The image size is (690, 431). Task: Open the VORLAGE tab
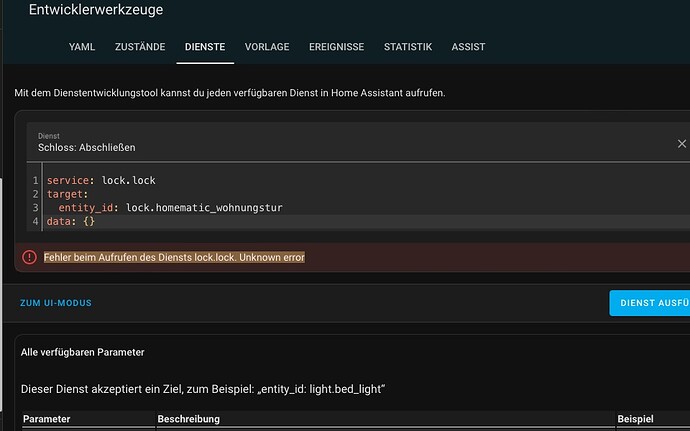[x=267, y=47]
